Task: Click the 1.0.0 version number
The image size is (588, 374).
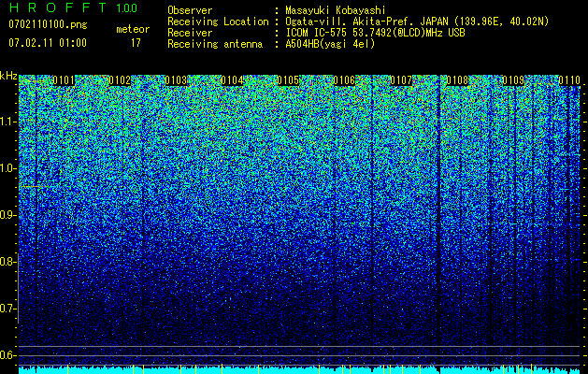Action: click(x=127, y=8)
